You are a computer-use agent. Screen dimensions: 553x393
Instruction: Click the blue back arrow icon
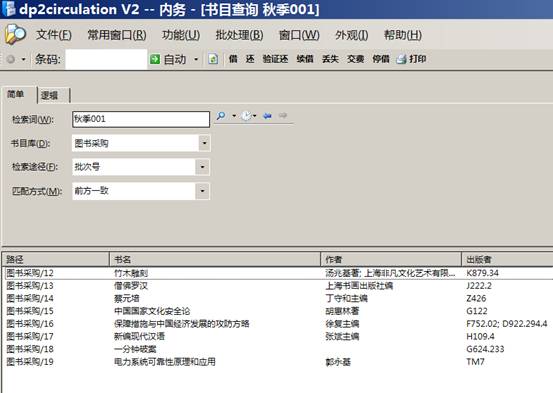tap(268, 115)
